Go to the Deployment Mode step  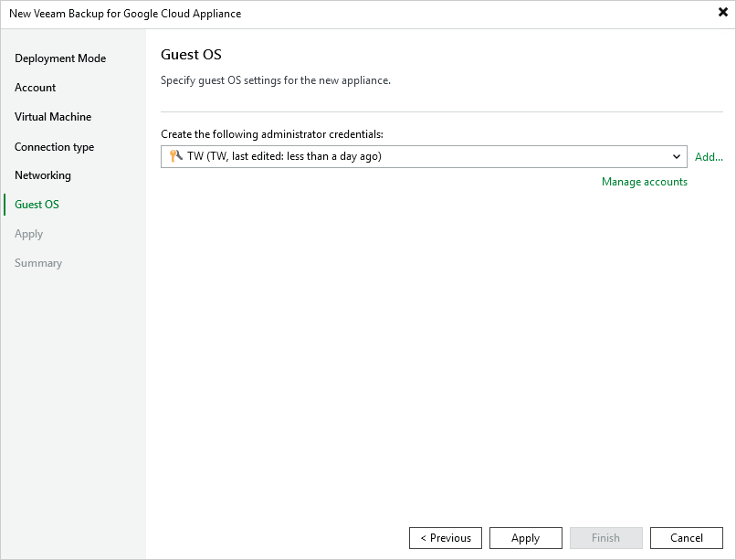point(60,58)
